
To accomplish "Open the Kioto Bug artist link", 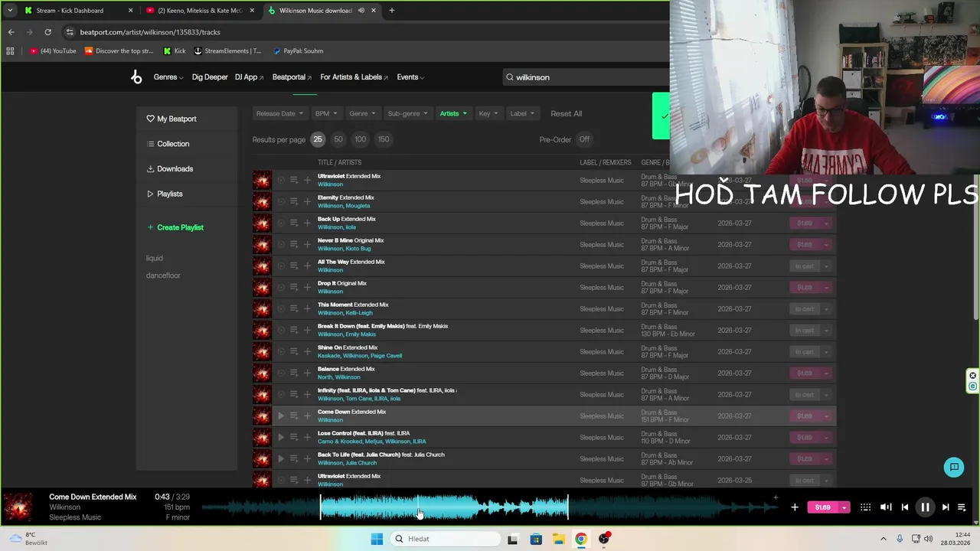I will [x=358, y=249].
